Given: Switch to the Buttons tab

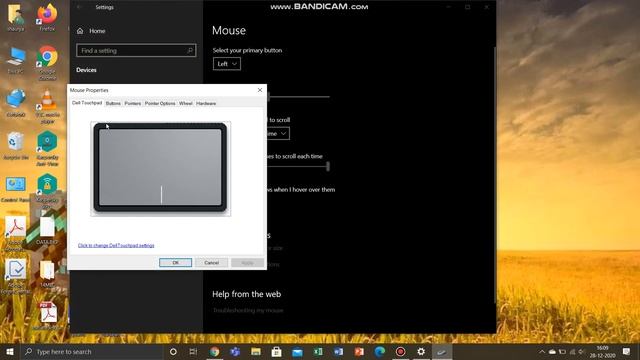Looking at the screenshot, I should 113,103.
